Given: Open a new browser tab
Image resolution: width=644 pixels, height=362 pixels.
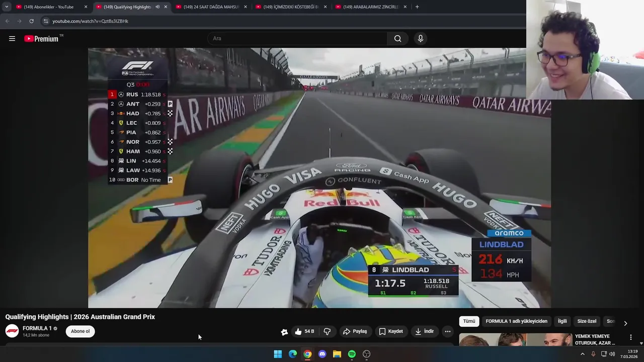Looking at the screenshot, I should [x=417, y=7].
